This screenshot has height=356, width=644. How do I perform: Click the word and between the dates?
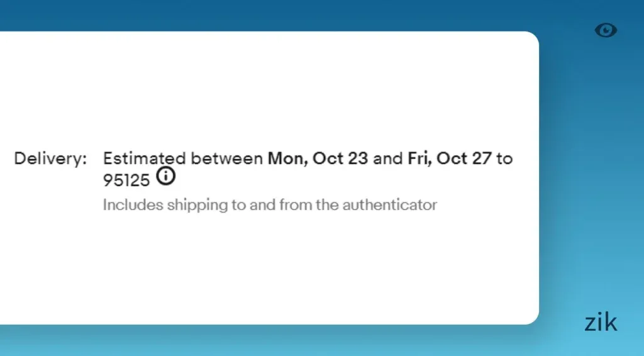click(387, 159)
